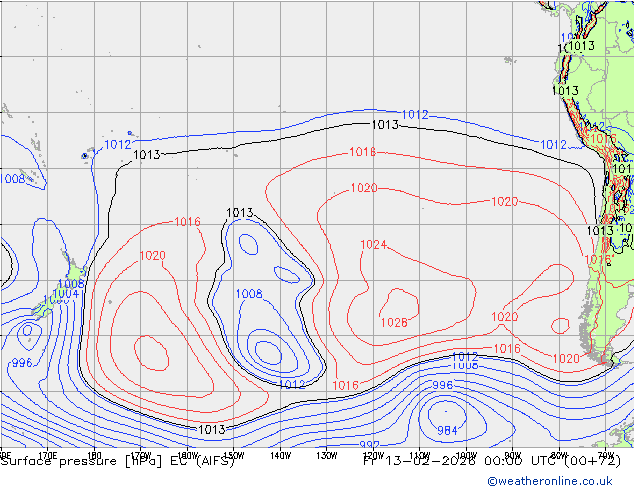Screen dimensions: 634x490
Task: Select the 992 isobar label
Action: 369,444
